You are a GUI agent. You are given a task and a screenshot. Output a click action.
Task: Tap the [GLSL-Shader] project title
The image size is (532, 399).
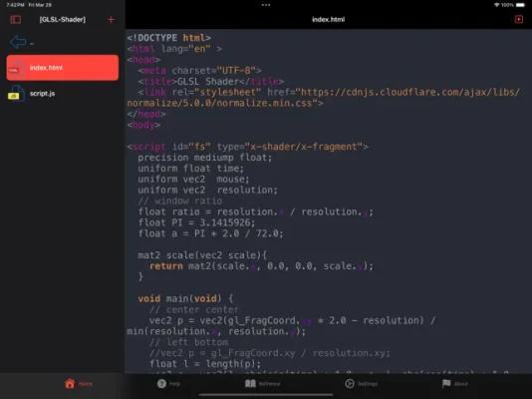63,20
